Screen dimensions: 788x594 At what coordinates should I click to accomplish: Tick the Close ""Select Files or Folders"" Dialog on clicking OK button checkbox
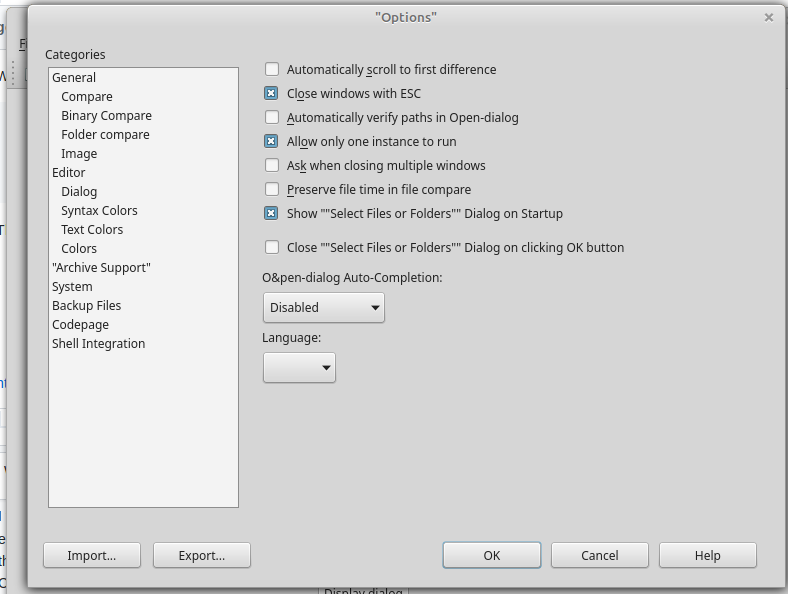(272, 247)
